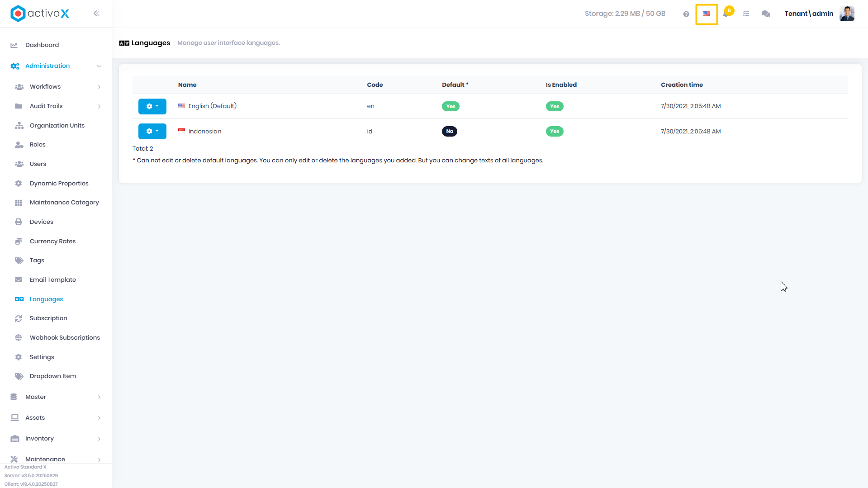Open the chat bubbles icon
Screen dimensions: 868x488
coord(766,14)
